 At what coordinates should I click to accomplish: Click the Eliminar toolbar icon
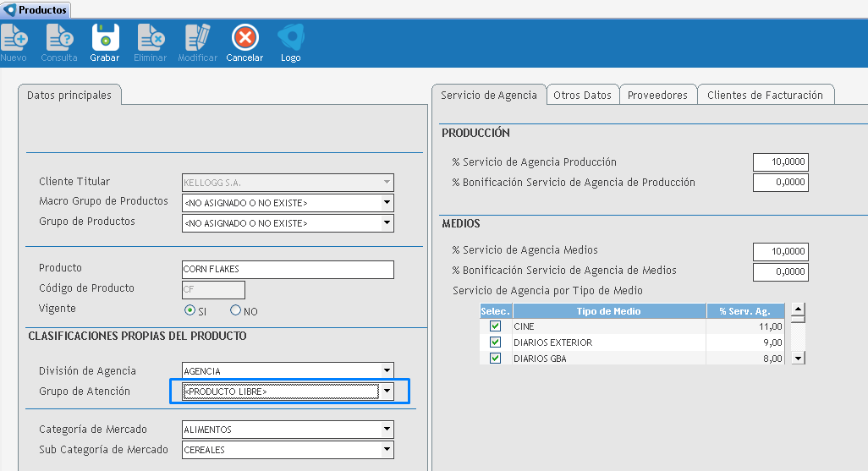(x=151, y=38)
